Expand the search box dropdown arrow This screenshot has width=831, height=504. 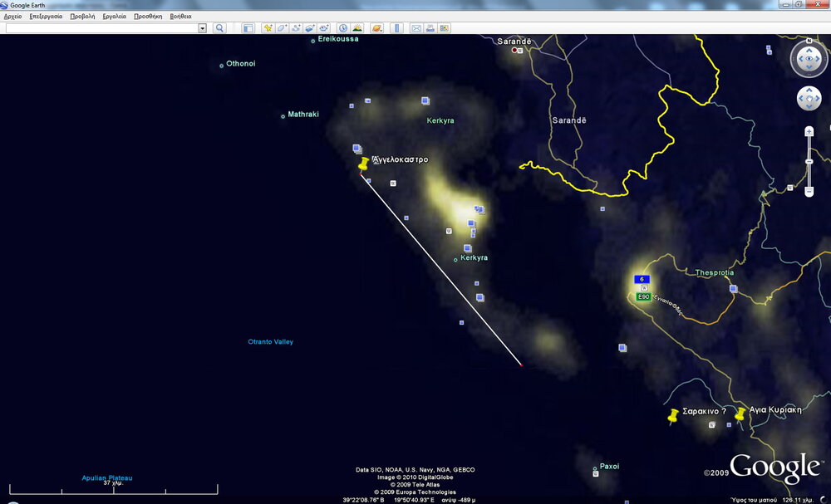tap(202, 28)
